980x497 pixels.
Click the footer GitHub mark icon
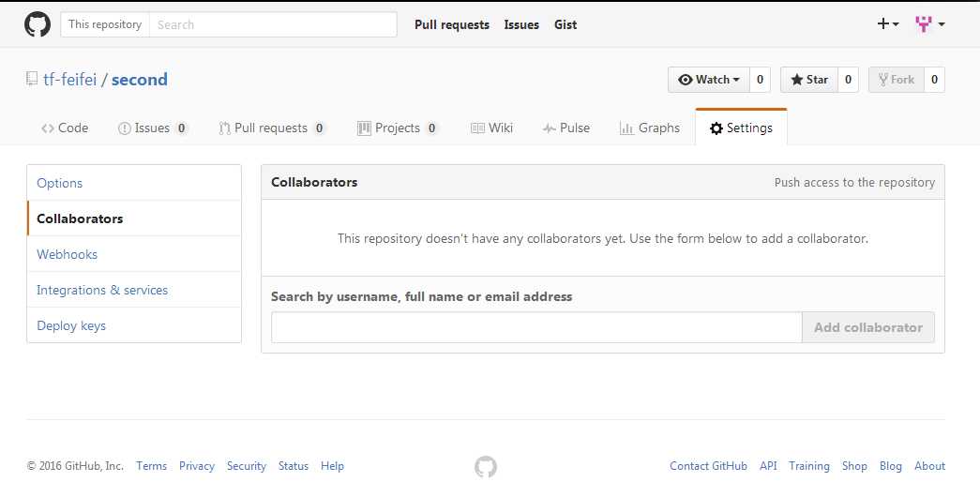click(x=486, y=466)
